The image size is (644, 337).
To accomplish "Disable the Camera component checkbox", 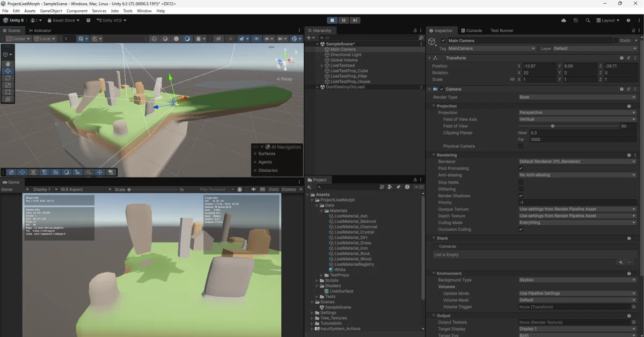I will click(x=442, y=89).
